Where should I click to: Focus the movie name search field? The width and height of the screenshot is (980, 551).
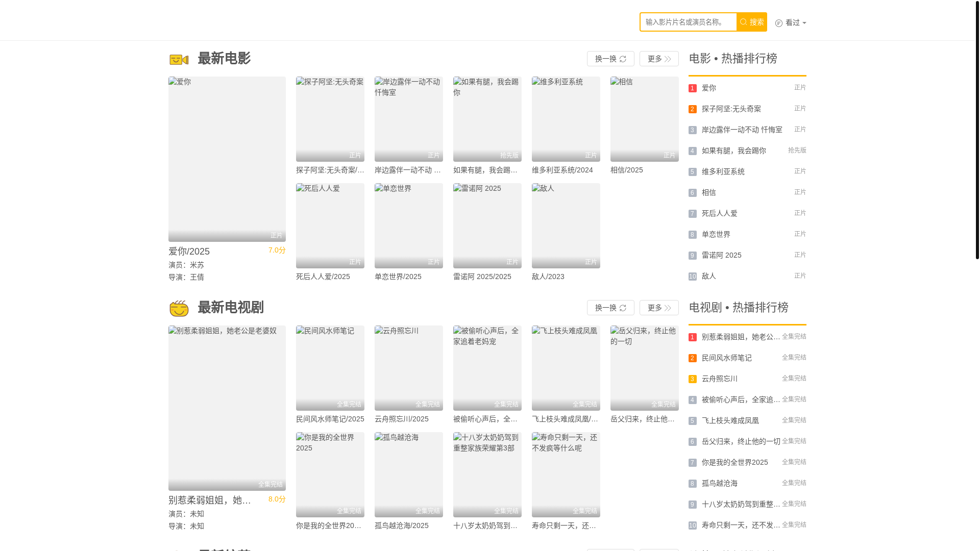(688, 22)
